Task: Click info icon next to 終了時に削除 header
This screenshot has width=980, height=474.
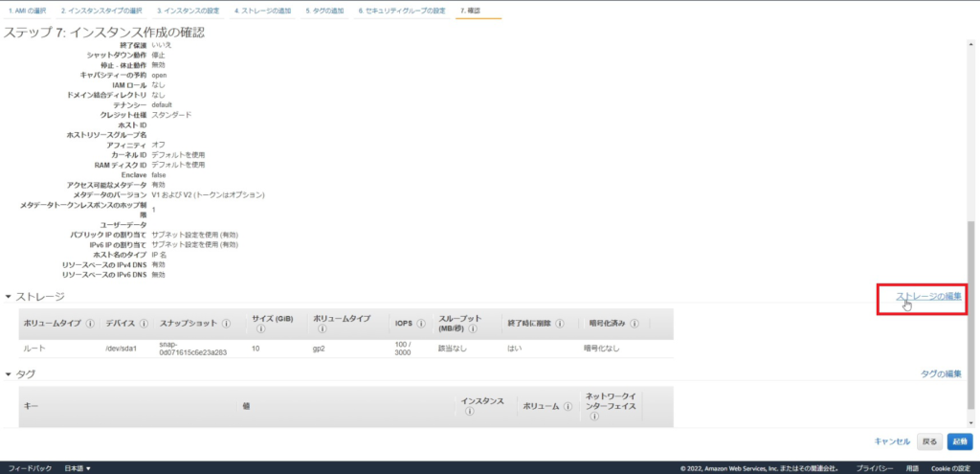Action: pos(559,324)
